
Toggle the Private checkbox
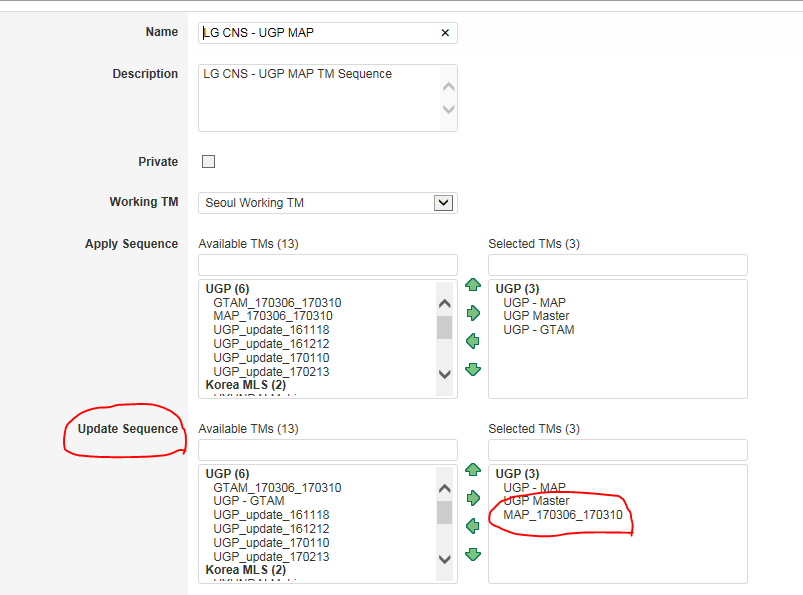pyautogui.click(x=209, y=162)
